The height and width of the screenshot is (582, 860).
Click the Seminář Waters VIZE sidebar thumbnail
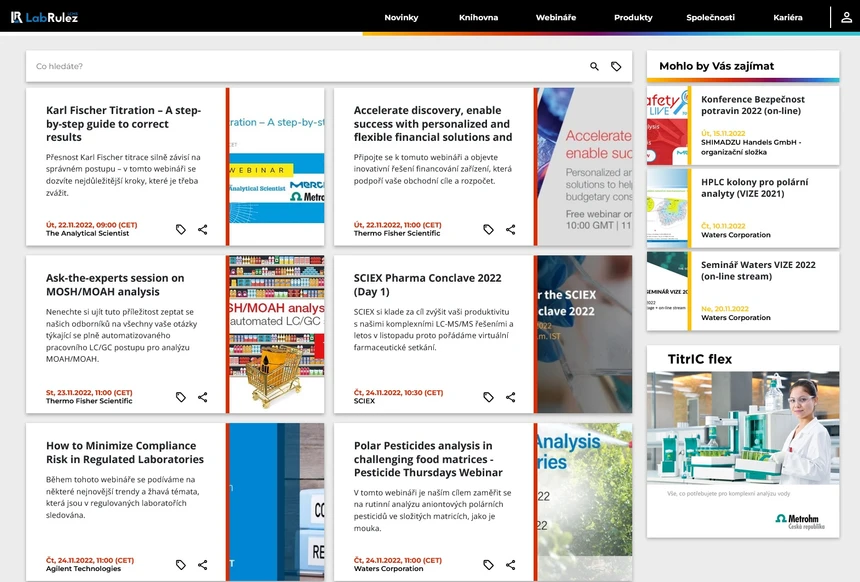667,291
